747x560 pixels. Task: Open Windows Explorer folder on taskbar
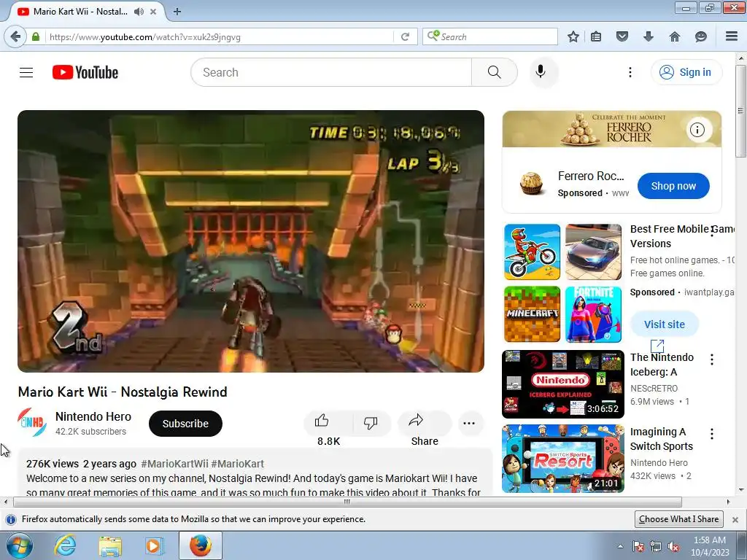click(110, 545)
